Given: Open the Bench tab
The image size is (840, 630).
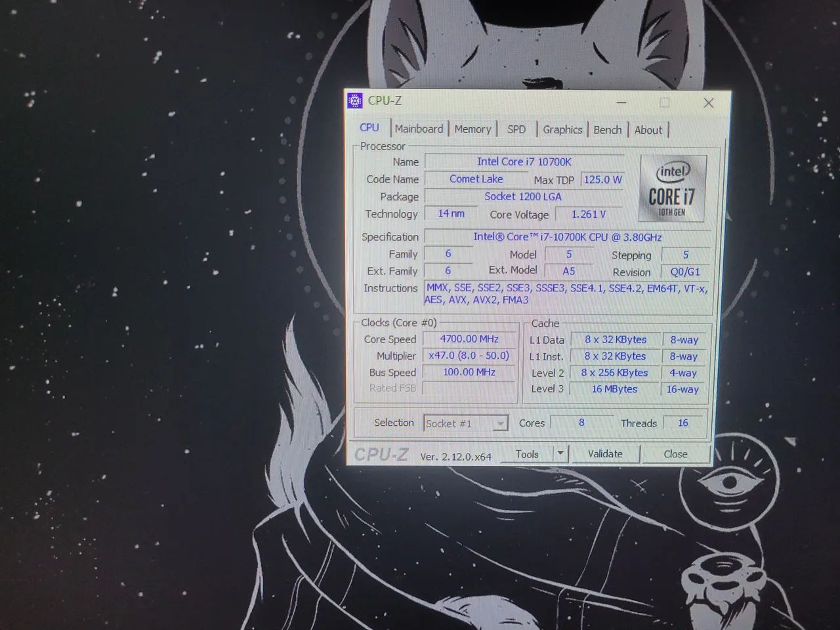Looking at the screenshot, I should (607, 130).
